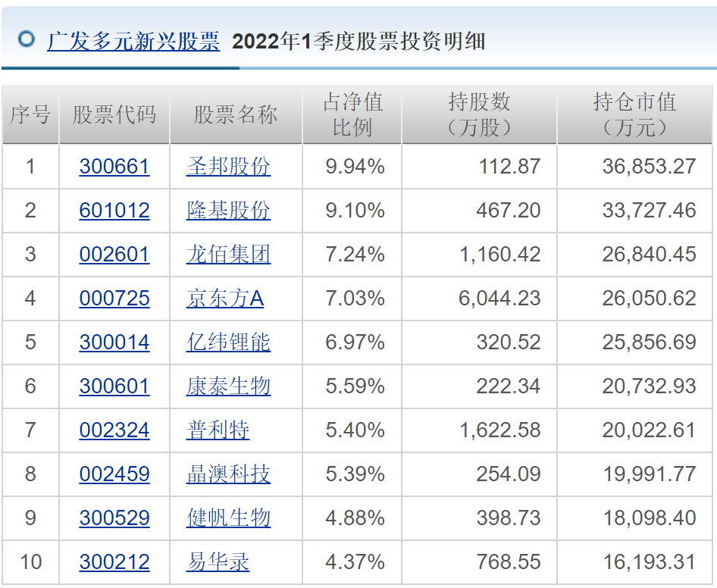
Task: Click the 254.09 shares held value
Action: click(x=509, y=474)
